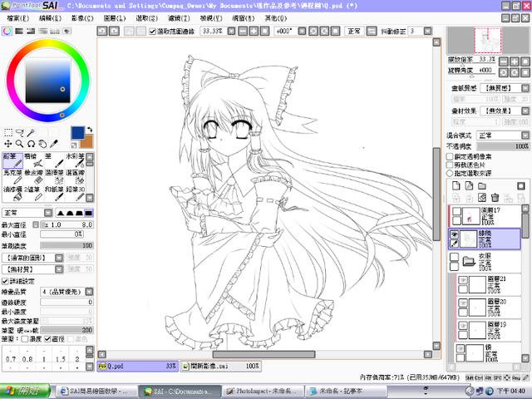Choose the 馬克筆 marker tool
Viewport: 532px width, 399px height.
tap(12, 177)
